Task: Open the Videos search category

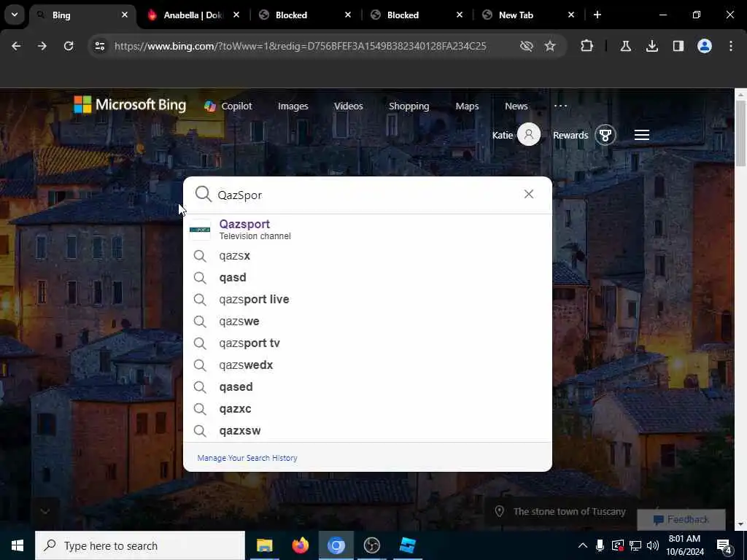Action: (348, 106)
